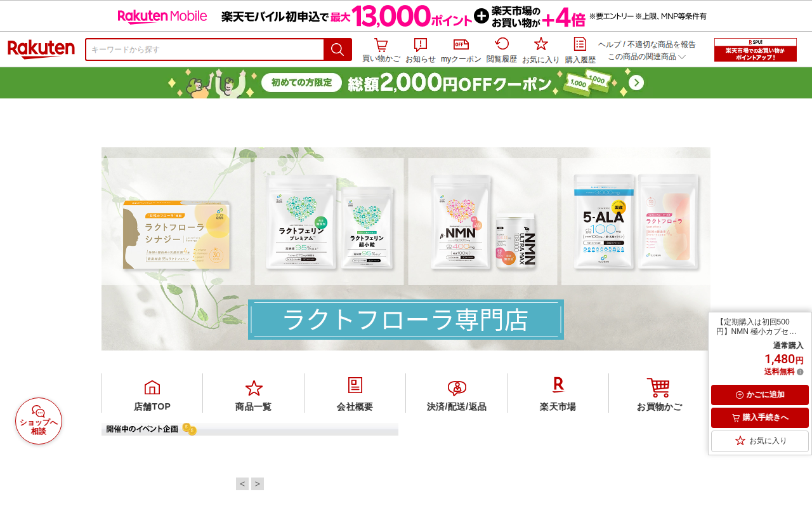This screenshot has height=508, width=812.
Task: Add item with かごに追加 button
Action: coord(760,395)
